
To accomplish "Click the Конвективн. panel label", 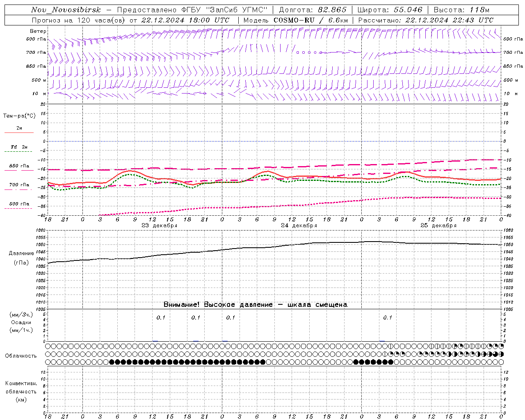I will point(21,383).
